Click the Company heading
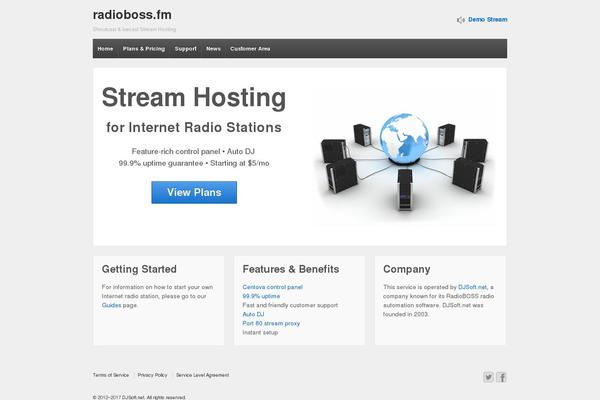This screenshot has width=600, height=400. pos(407,269)
